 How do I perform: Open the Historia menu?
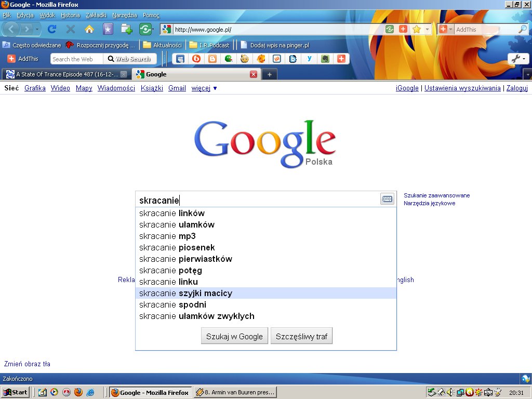pyautogui.click(x=70, y=15)
